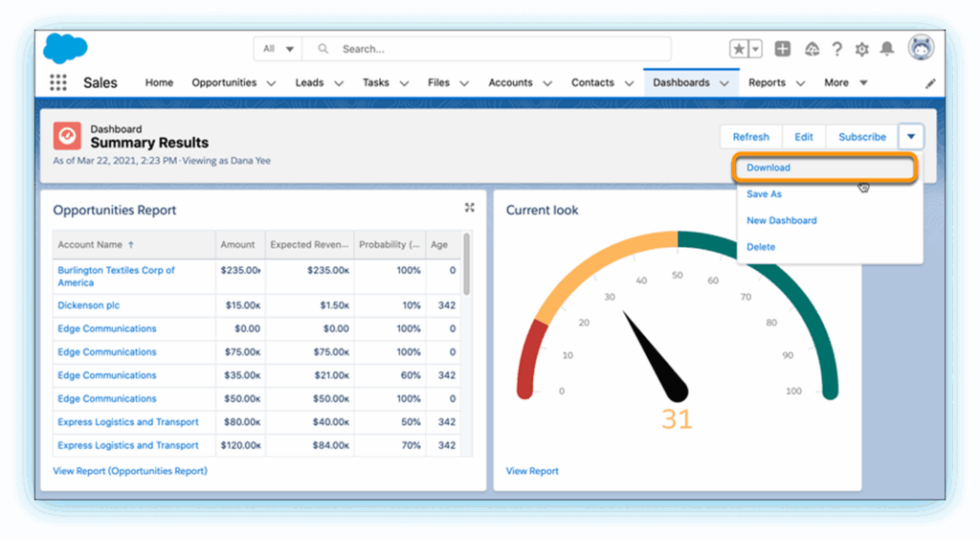Expand the Opportunities Report component icon
This screenshot has width=980, height=539.
point(469,208)
